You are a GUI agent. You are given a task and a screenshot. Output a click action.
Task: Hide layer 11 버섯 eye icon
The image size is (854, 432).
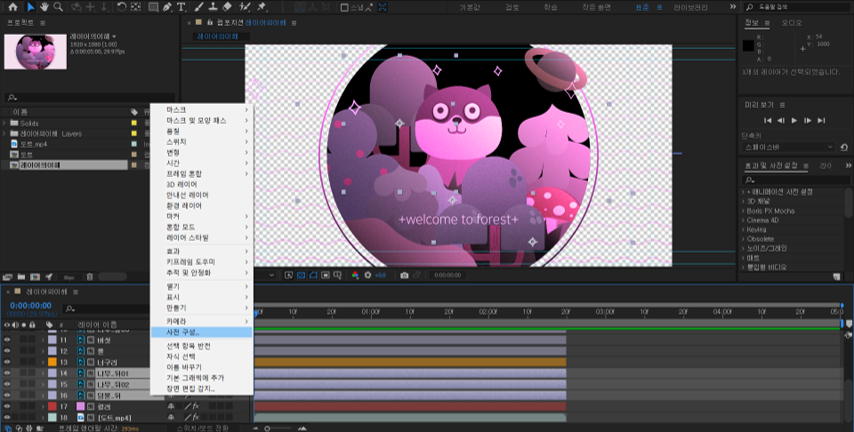click(x=7, y=340)
